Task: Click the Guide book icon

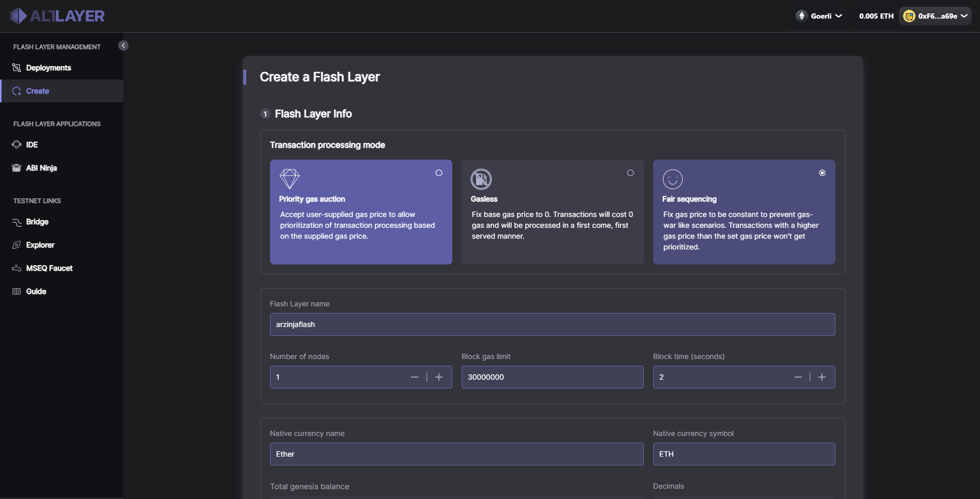Action: (17, 291)
